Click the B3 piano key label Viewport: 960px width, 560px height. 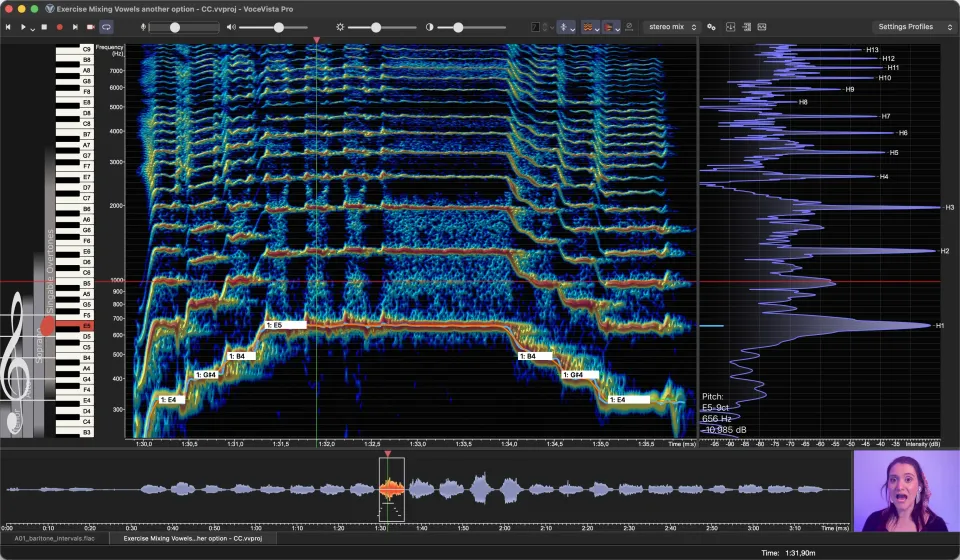point(86,432)
